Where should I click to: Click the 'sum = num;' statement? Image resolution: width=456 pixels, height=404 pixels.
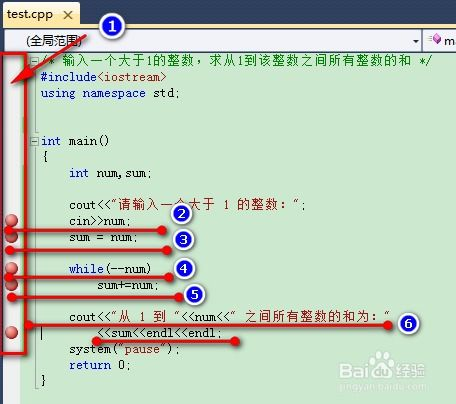(x=103, y=237)
